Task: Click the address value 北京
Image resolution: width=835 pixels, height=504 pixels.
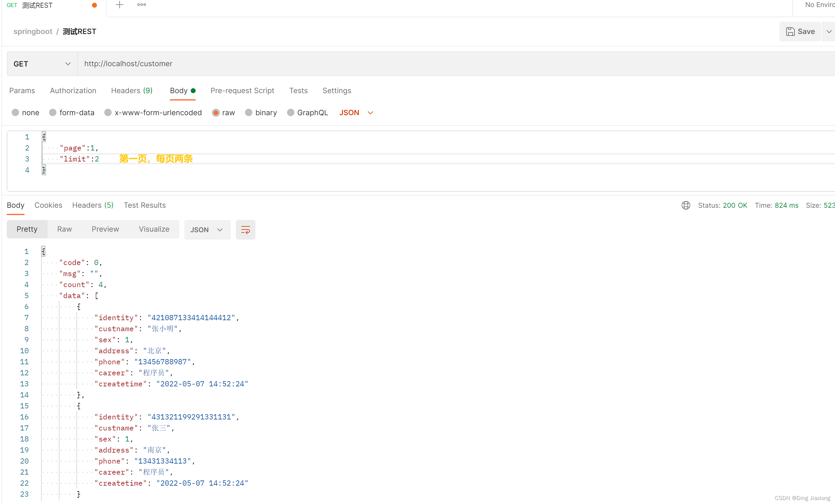Action: [x=155, y=351]
